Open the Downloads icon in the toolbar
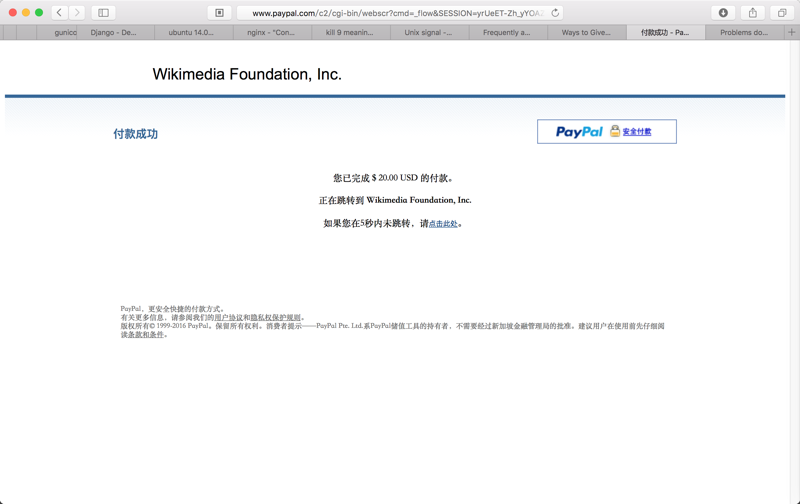 pos(723,13)
